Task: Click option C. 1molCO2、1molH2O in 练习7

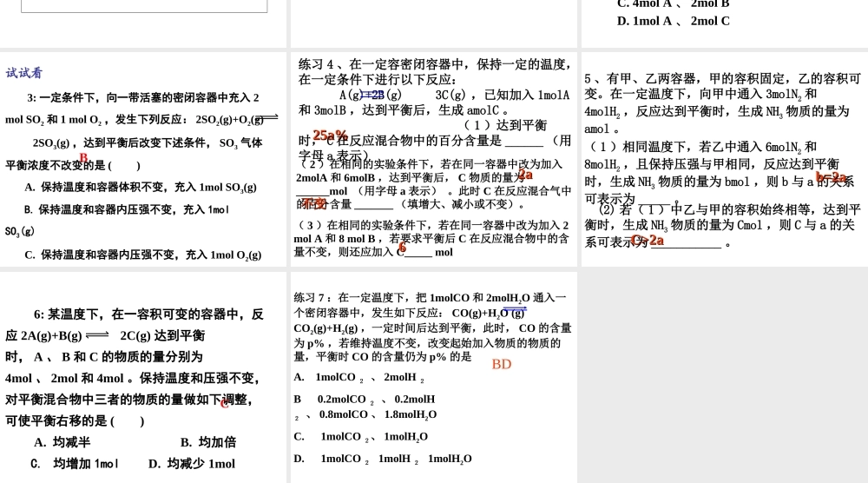Action: point(361,436)
